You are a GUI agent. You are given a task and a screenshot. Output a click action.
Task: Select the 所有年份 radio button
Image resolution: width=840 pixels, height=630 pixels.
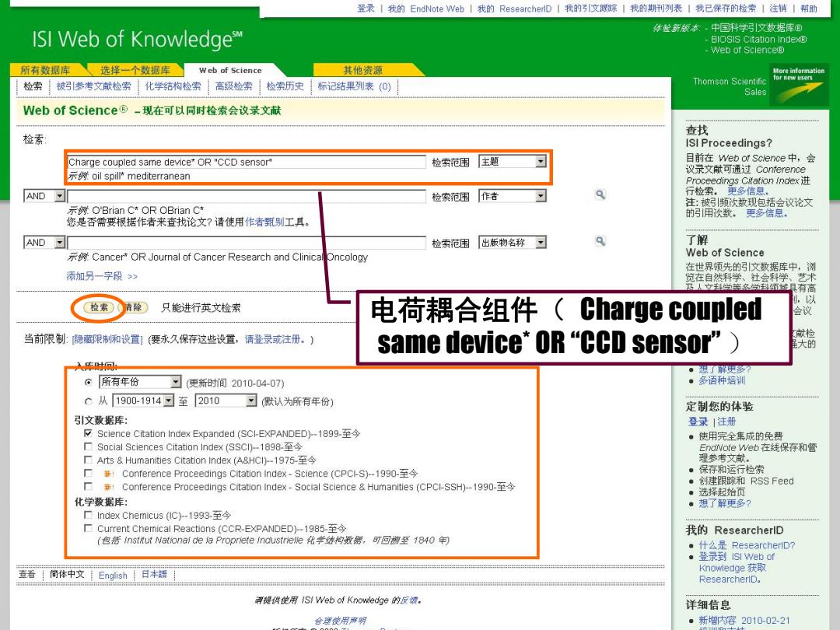pyautogui.click(x=89, y=383)
